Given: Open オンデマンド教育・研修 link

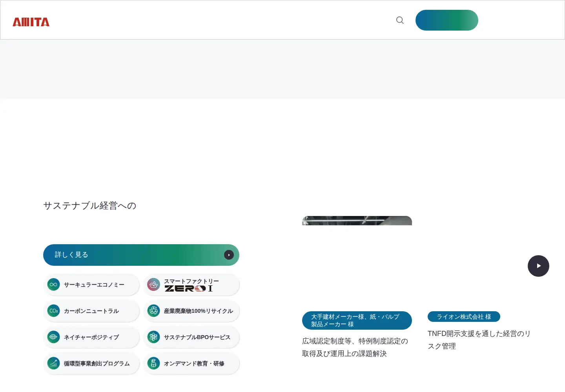Looking at the screenshot, I should pos(191,363).
